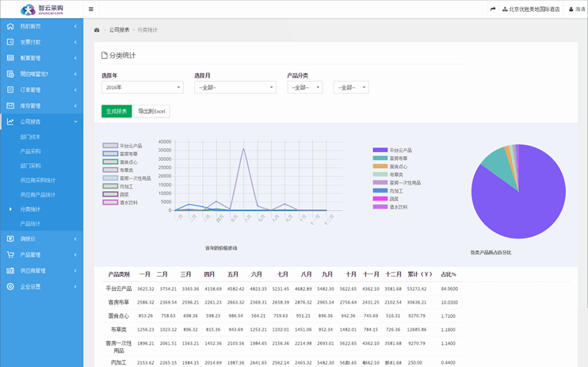The width and height of the screenshot is (588, 367).
Task: Toggle 酒水饮料 series in the line chart legend
Action: [110, 202]
